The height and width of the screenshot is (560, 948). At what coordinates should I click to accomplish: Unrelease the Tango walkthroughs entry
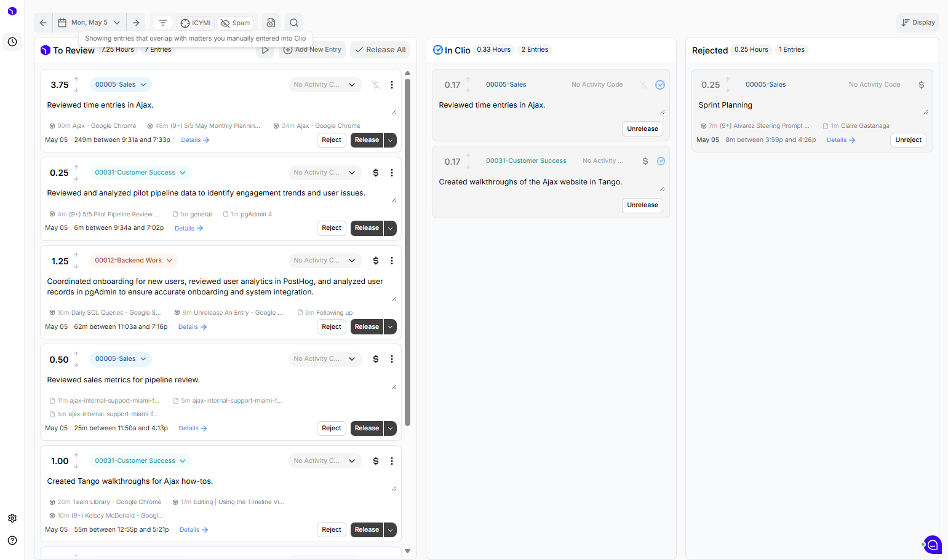(x=642, y=205)
